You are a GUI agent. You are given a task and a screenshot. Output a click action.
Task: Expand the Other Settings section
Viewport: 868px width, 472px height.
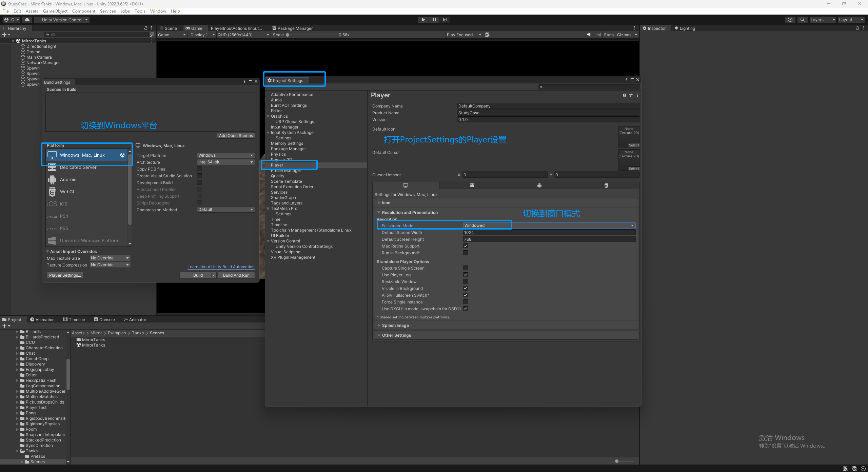click(x=396, y=335)
